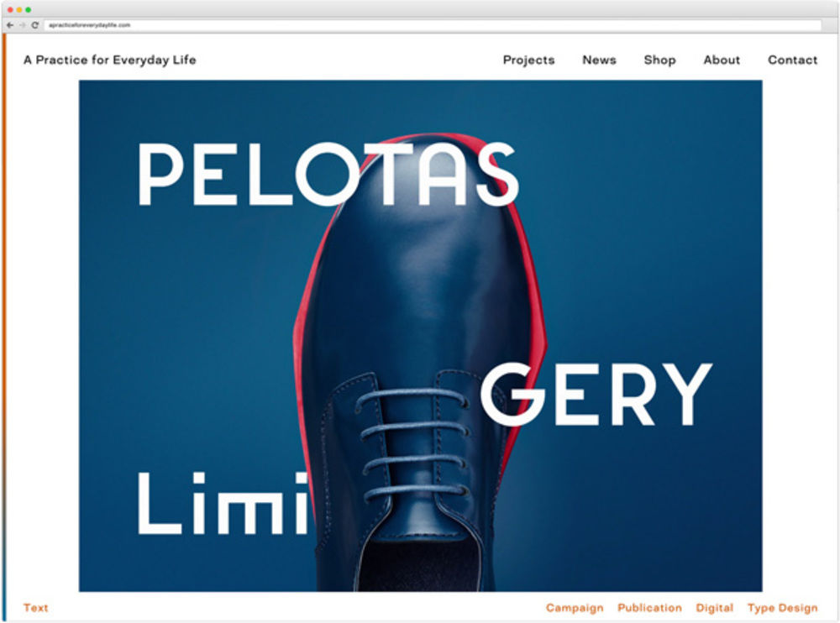Viewport: 840px width, 623px height.
Task: Go to the News page
Action: point(600,60)
